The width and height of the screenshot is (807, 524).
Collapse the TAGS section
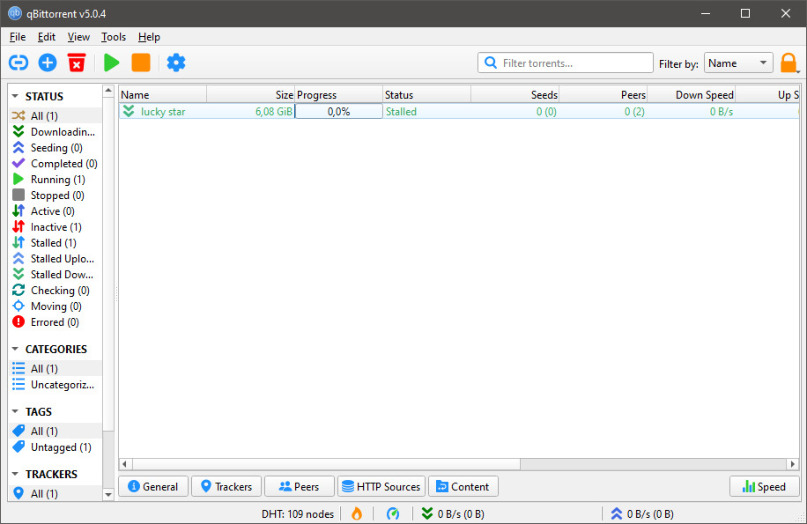pos(16,412)
